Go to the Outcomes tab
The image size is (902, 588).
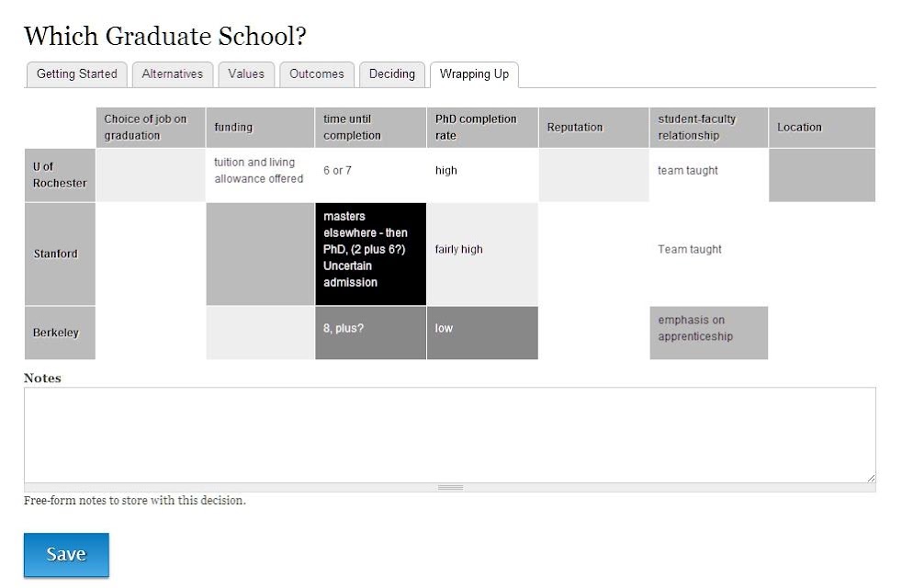coord(316,74)
